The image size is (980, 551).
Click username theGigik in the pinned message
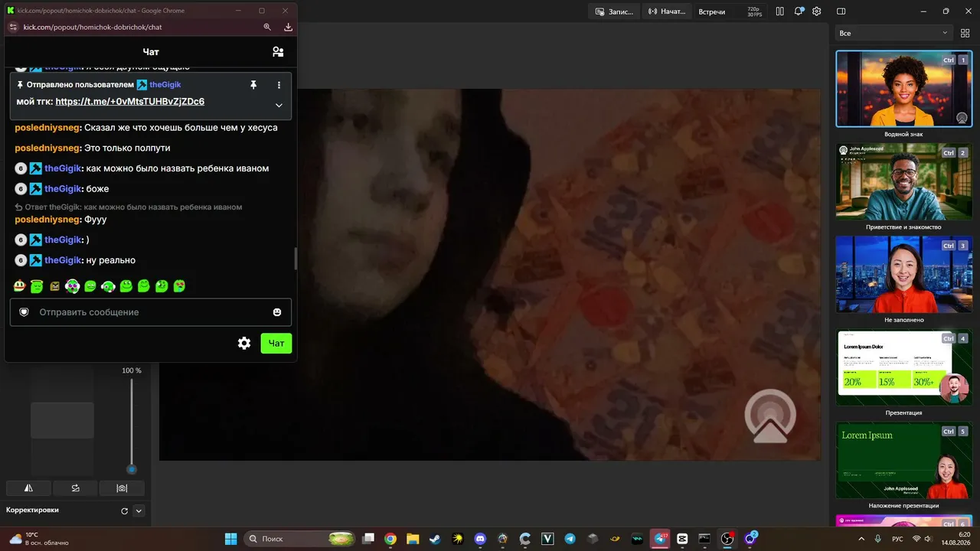point(165,85)
